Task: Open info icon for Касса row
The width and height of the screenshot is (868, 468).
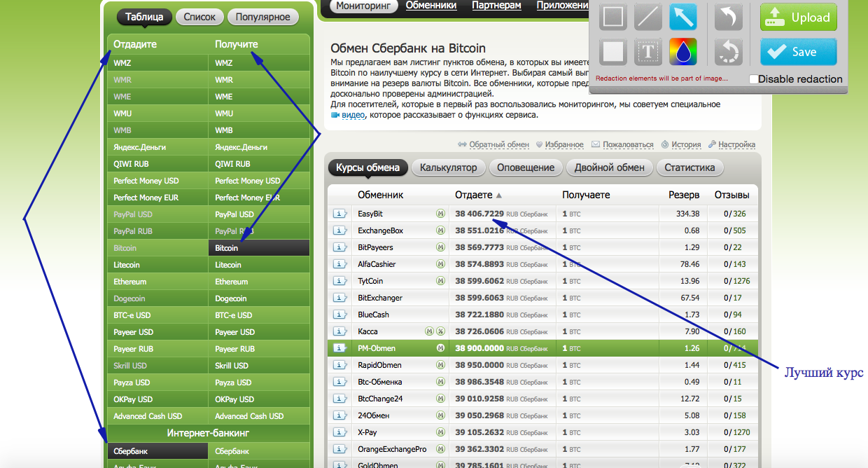Action: 339,331
